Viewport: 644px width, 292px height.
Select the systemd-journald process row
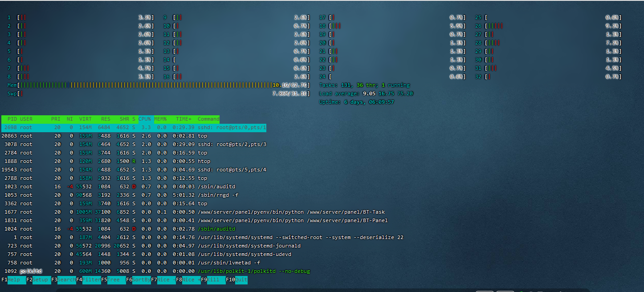pyautogui.click(x=151, y=246)
